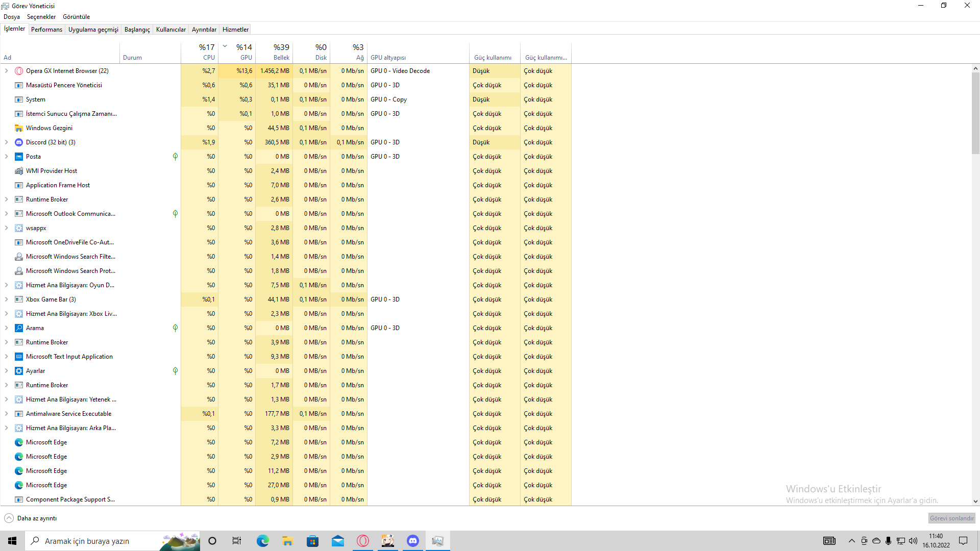Expand Antimalware Service Executable entry
The width and height of the screenshot is (980, 551).
[6, 414]
